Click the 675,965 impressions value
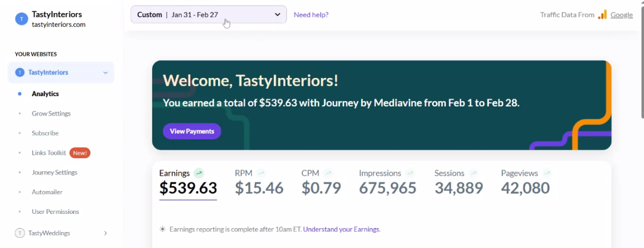 point(388,188)
